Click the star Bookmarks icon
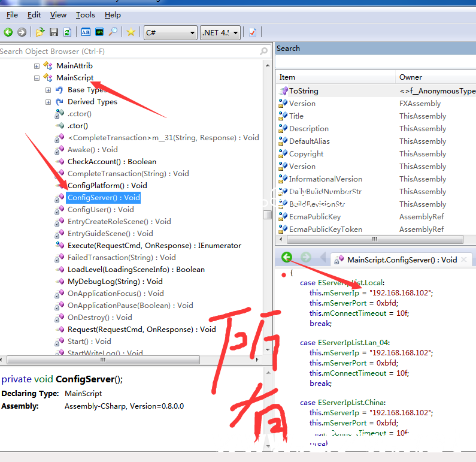This screenshot has height=462, width=476. [x=131, y=32]
